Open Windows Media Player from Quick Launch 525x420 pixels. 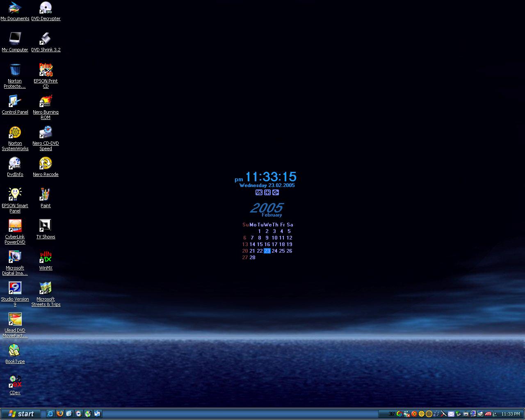pyautogui.click(x=78, y=414)
